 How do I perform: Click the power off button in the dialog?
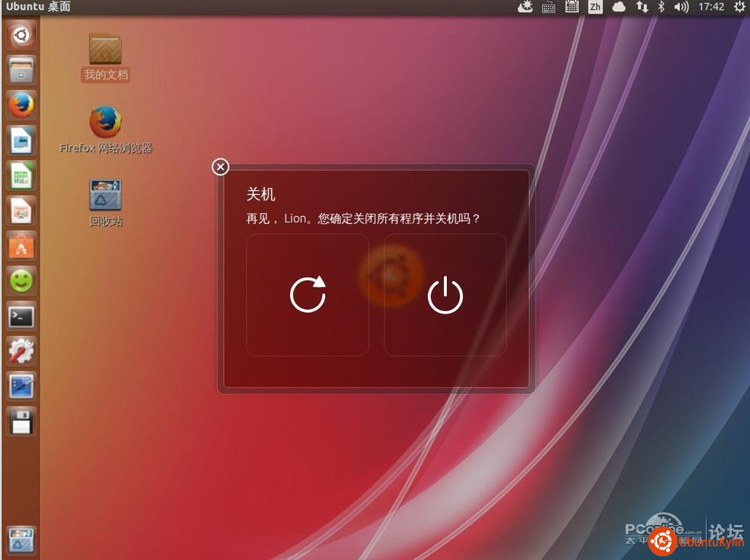tap(445, 294)
